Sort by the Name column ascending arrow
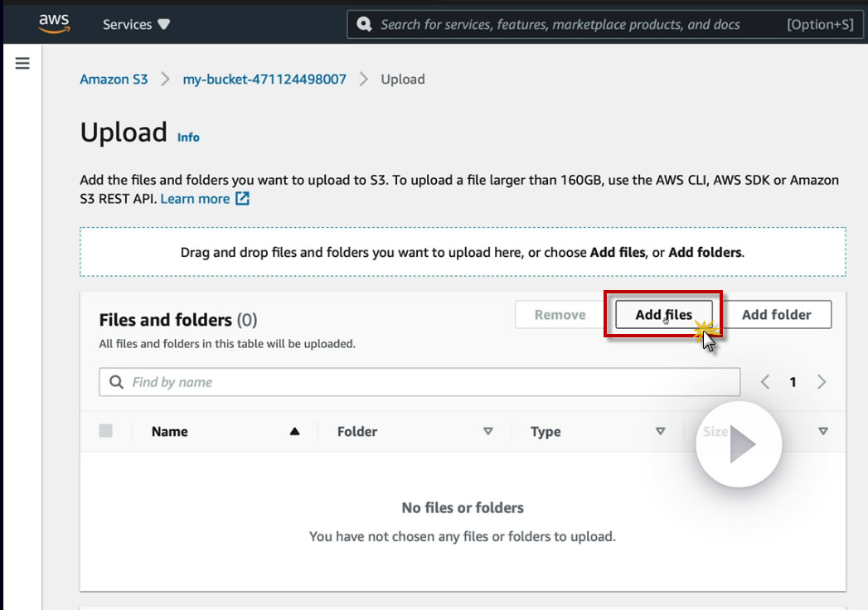This screenshot has width=868, height=610. pyautogui.click(x=294, y=431)
